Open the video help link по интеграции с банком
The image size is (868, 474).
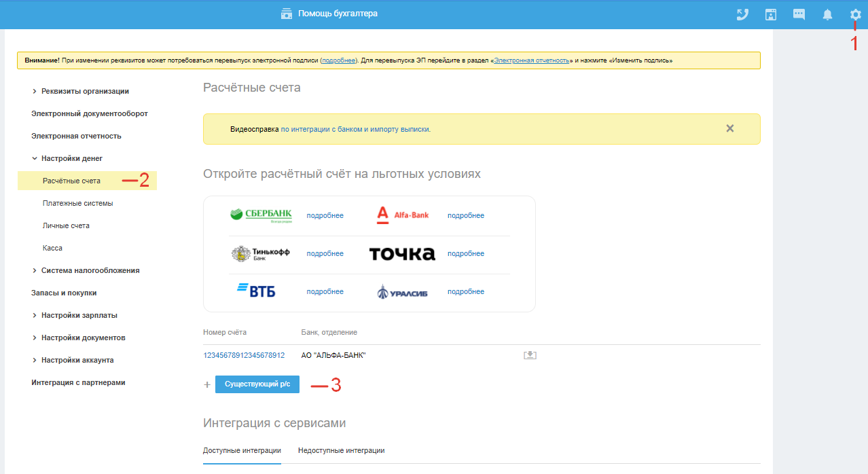click(x=355, y=129)
